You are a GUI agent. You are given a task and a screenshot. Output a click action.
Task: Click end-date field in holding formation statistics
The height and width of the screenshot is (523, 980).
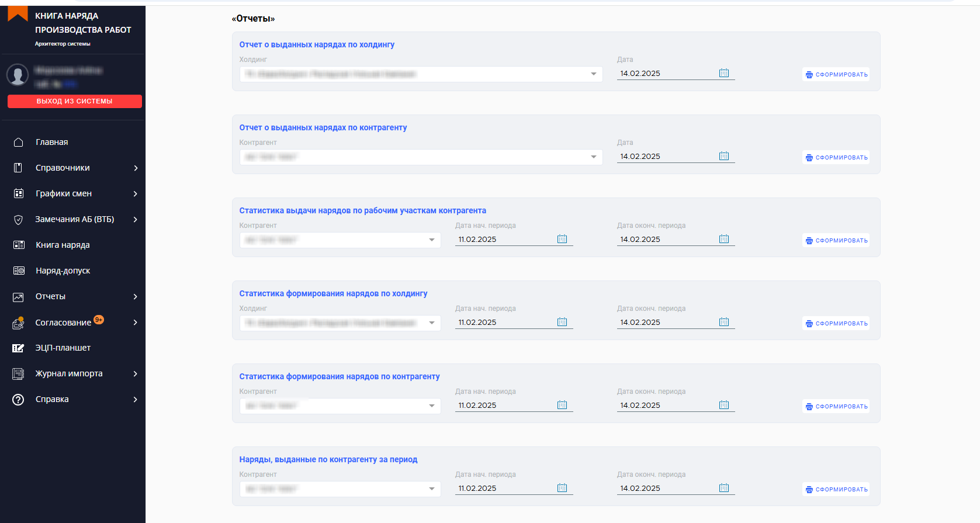(x=666, y=323)
